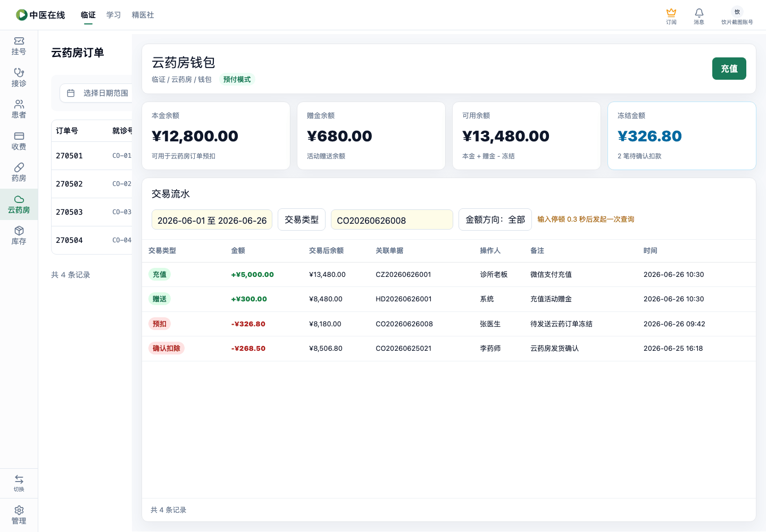Image resolution: width=766 pixels, height=532 pixels.
Task: Click the 预付模式 badge
Action: pos(237,80)
